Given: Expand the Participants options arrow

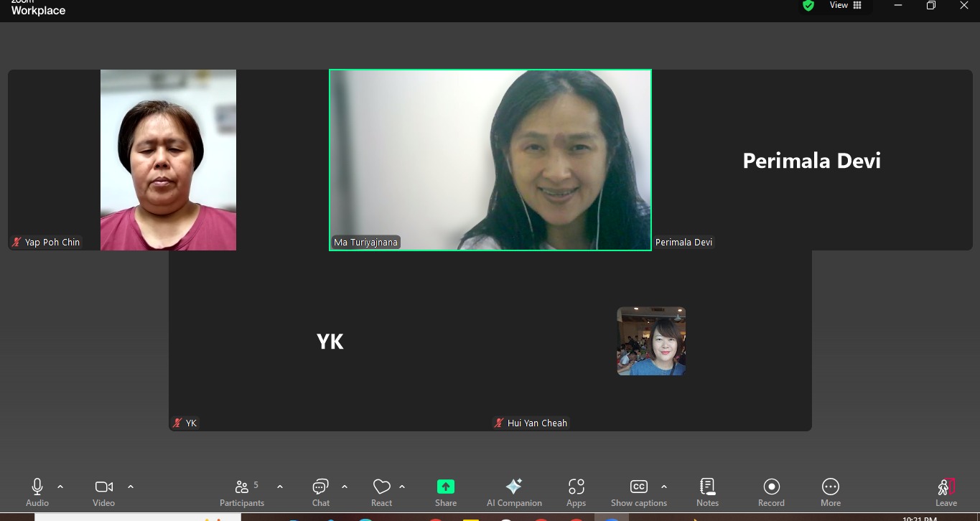Looking at the screenshot, I should coord(280,487).
